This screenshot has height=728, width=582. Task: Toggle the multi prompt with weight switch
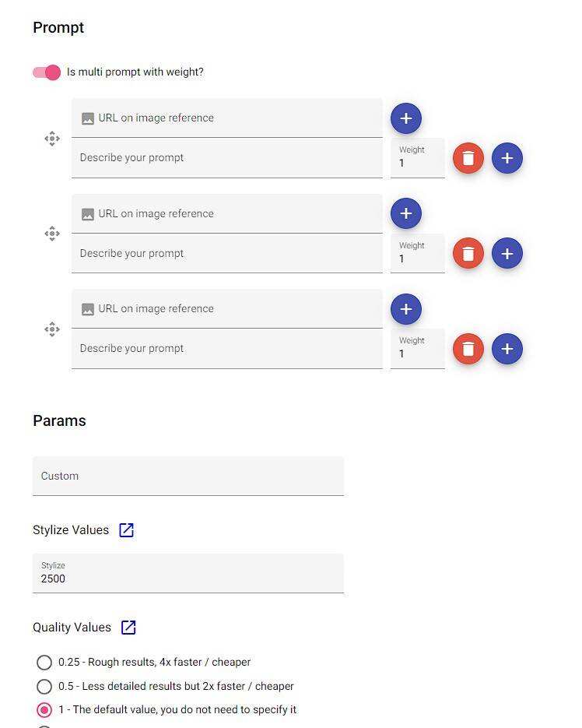47,72
